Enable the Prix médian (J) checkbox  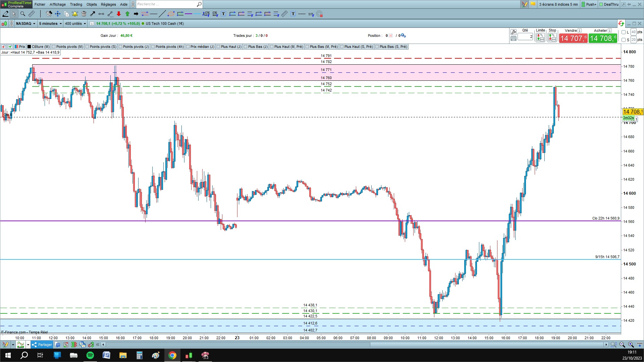tap(188, 47)
